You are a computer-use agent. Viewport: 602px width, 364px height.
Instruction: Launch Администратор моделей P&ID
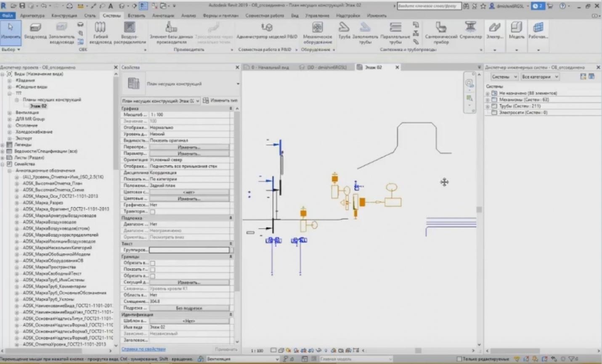[267, 31]
